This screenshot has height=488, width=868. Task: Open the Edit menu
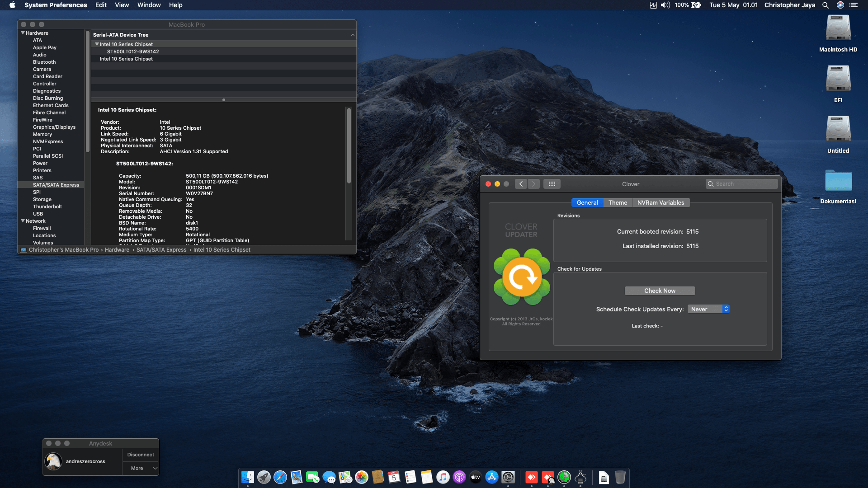pyautogui.click(x=101, y=5)
